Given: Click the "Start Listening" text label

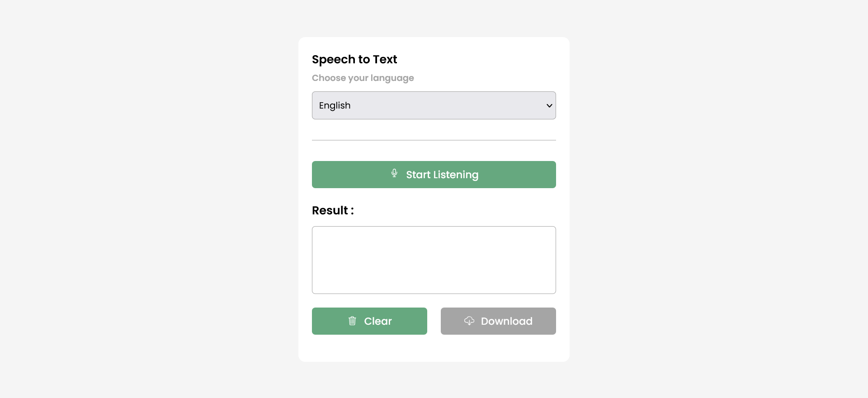Looking at the screenshot, I should tap(442, 175).
